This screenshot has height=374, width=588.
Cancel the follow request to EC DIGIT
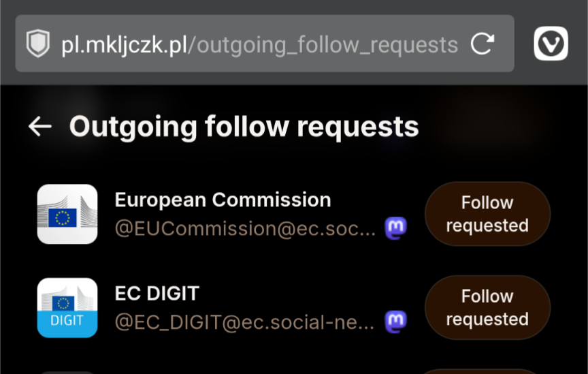tap(487, 307)
